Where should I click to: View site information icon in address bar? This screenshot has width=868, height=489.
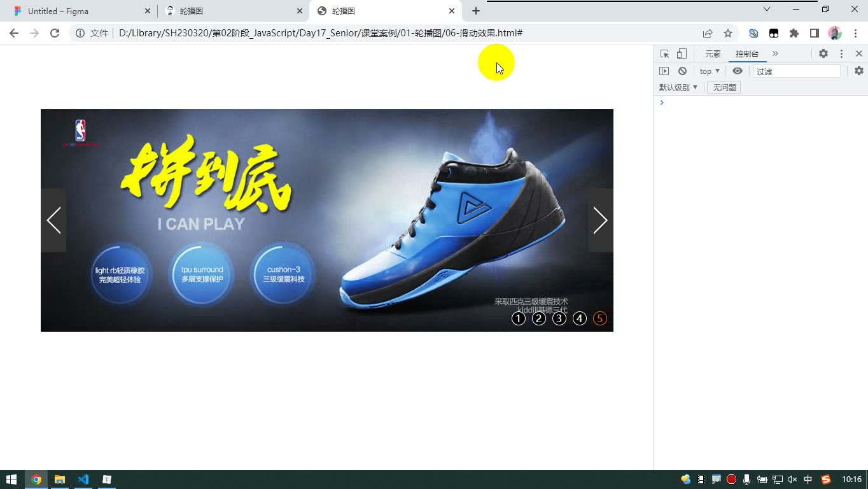[x=80, y=33]
